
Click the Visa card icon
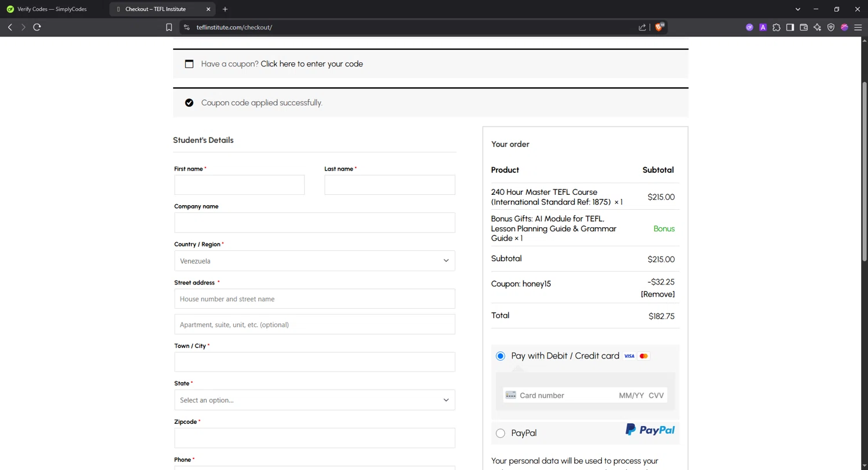(x=629, y=356)
